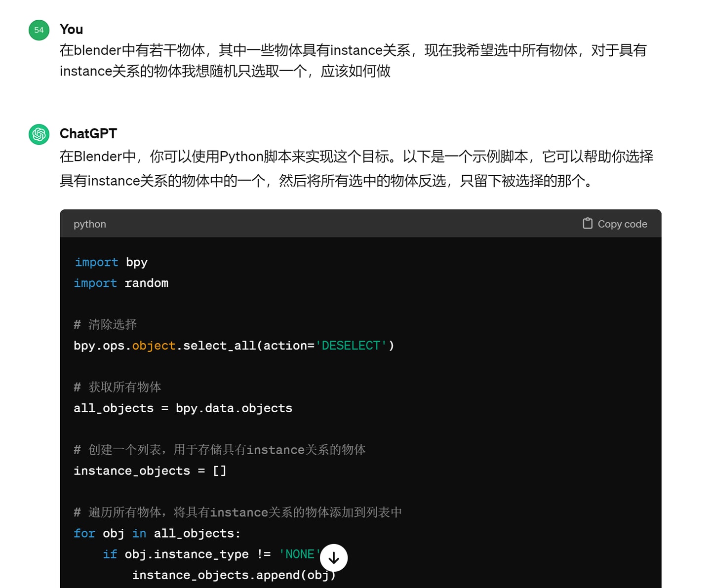Screen dimensions: 711x588
Task: Click the green user avatar labeled 54
Action: (39, 30)
